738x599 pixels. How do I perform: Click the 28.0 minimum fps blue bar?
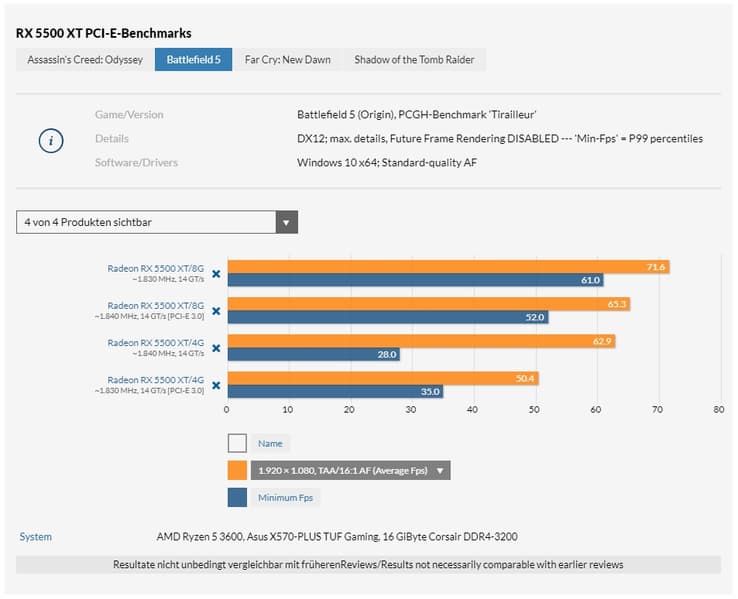pyautogui.click(x=314, y=354)
